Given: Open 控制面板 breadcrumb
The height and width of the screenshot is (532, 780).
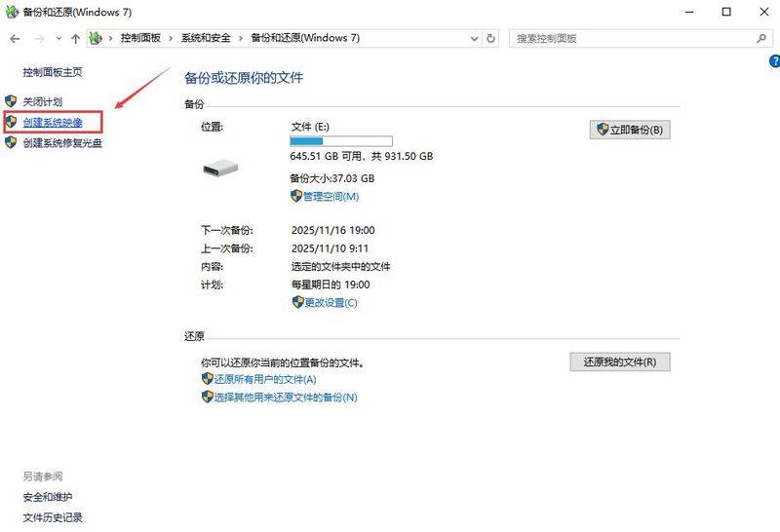Looking at the screenshot, I should coord(140,38).
